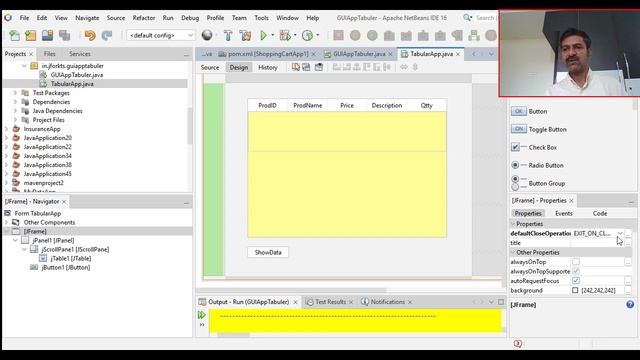Image resolution: width=640 pixels, height=360 pixels.
Task: Expand the Java Dependencies tree node
Action: (15, 111)
